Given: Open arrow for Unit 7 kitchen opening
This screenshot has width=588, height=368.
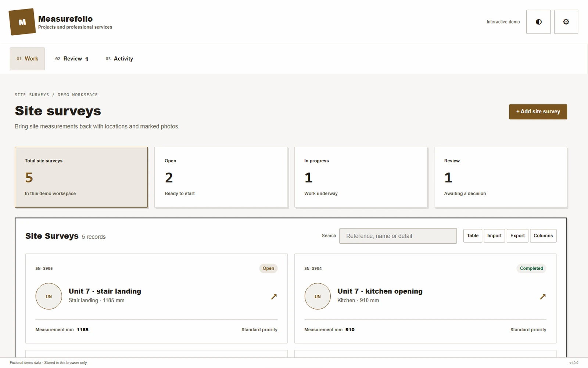Looking at the screenshot, I should click(543, 297).
